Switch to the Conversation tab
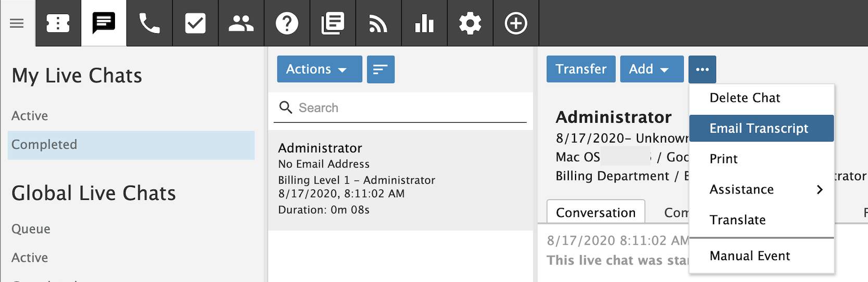 [x=595, y=212]
